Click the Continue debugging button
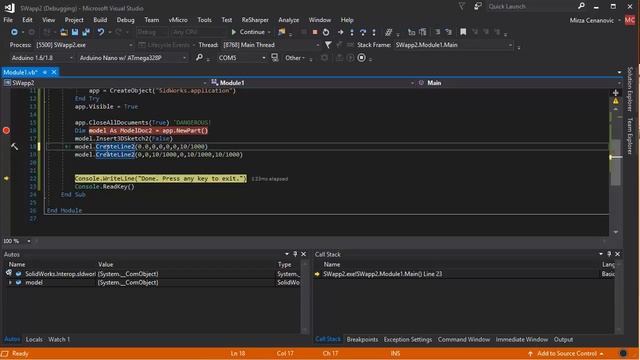 point(249,32)
